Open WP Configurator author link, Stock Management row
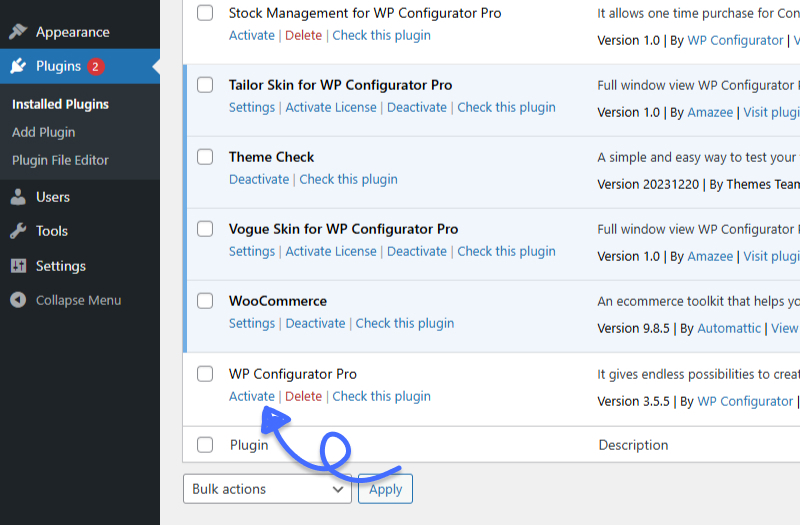800x525 pixels. pos(735,40)
